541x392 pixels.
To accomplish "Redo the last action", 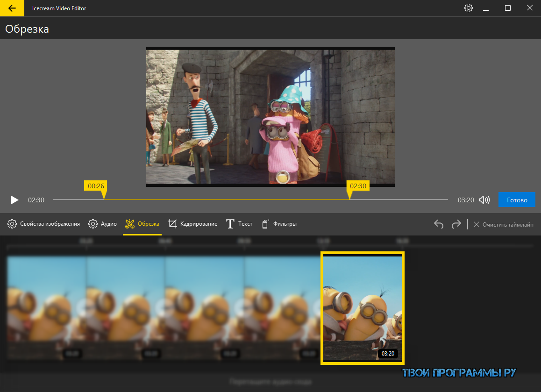I will 456,224.
